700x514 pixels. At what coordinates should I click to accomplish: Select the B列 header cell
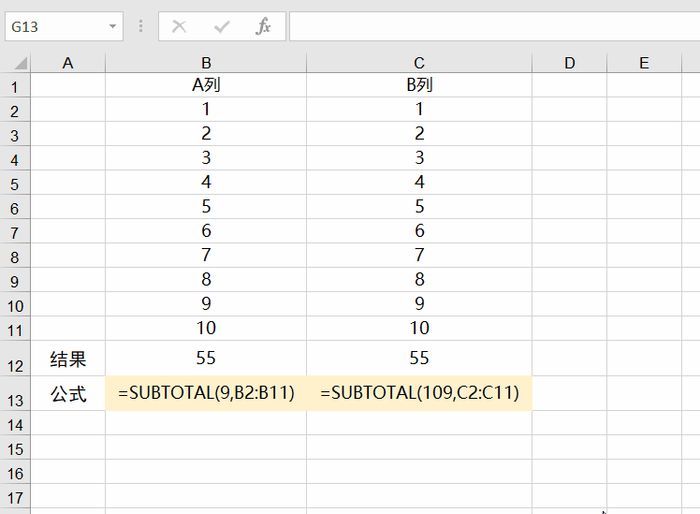[419, 85]
